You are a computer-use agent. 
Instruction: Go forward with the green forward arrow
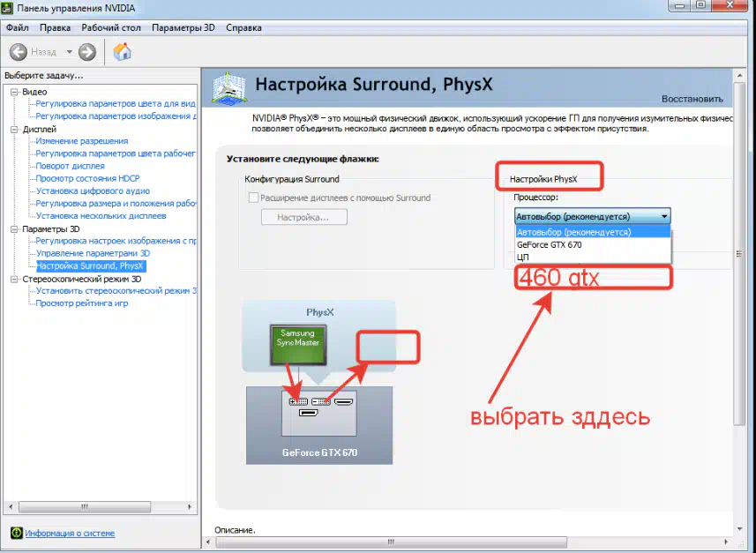point(87,52)
